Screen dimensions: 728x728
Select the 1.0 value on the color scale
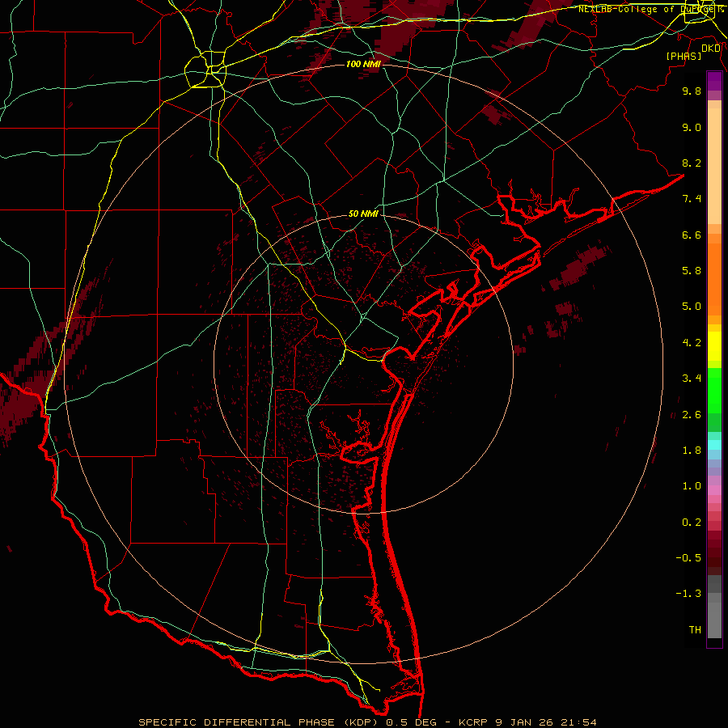point(692,486)
